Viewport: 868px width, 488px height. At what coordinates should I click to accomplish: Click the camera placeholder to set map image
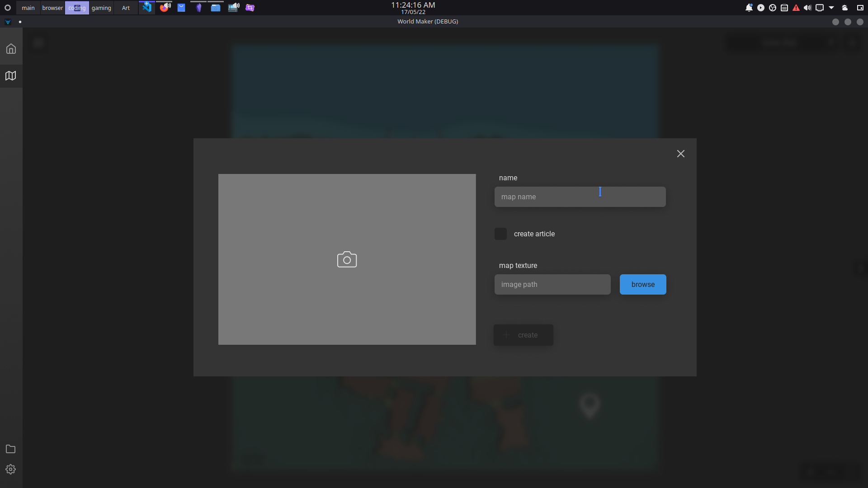tap(347, 259)
